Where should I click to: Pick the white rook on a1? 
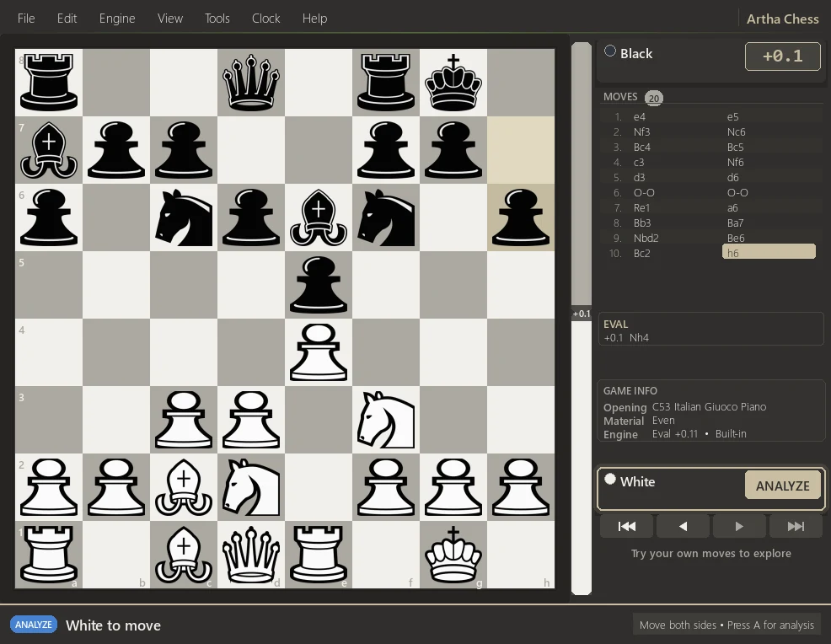click(x=49, y=554)
